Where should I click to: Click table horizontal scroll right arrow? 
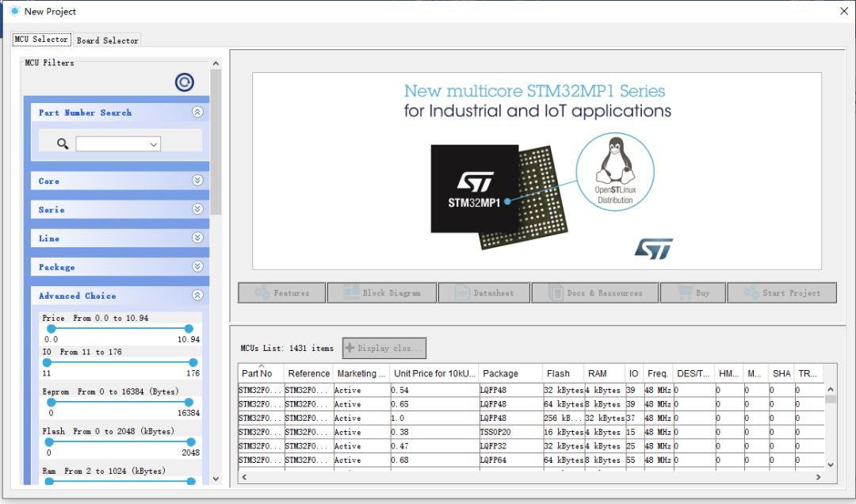coord(818,477)
